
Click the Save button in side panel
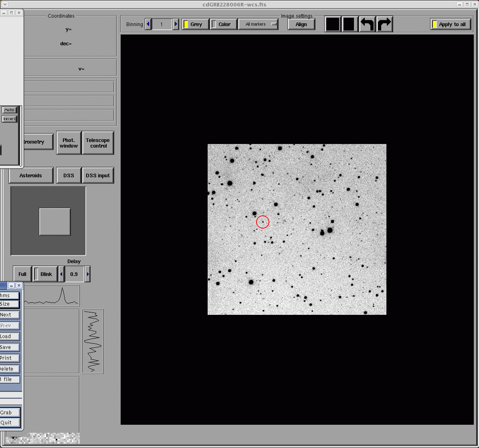[x=10, y=347]
